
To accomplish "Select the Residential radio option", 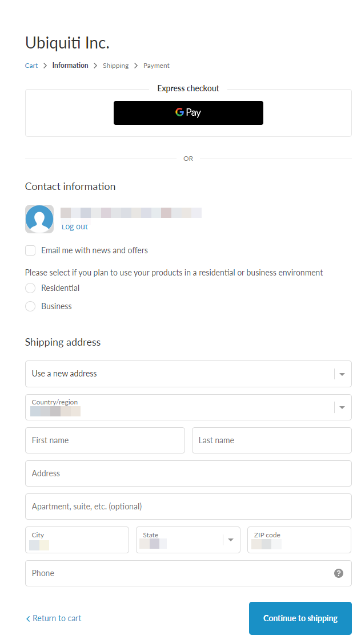I will (30, 288).
